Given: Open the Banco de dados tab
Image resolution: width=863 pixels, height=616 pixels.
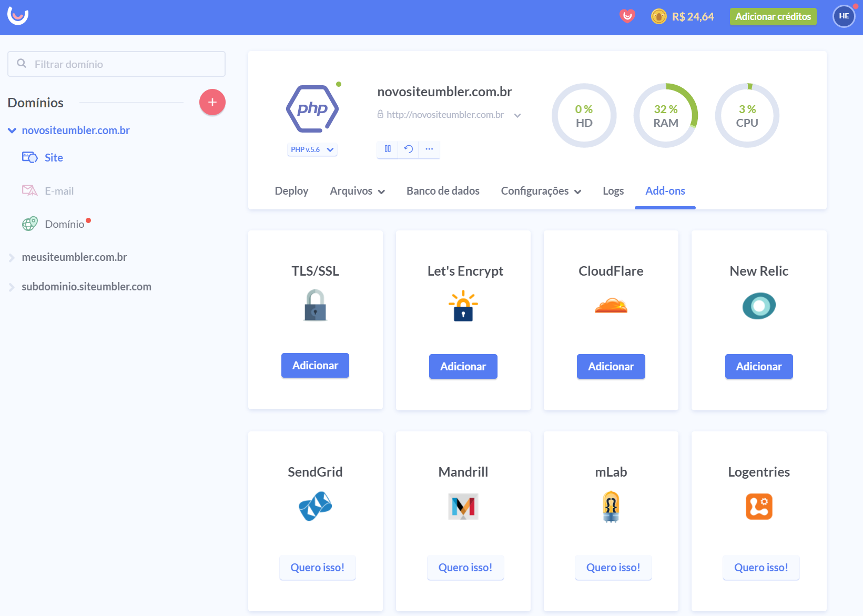Looking at the screenshot, I should click(x=443, y=191).
